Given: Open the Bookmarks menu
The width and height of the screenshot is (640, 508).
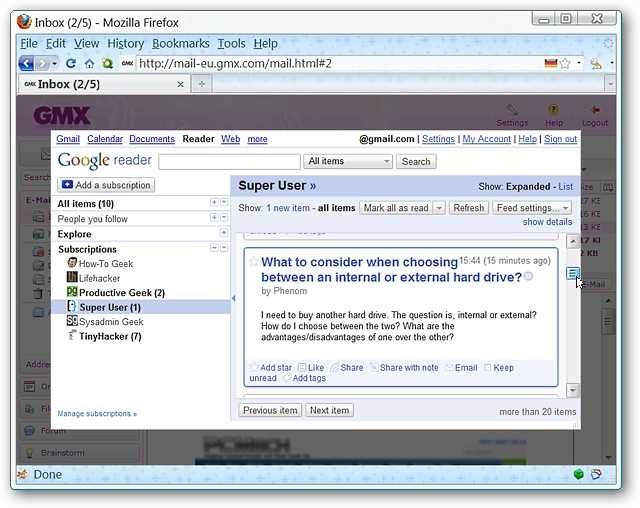Looking at the screenshot, I should coord(181,43).
